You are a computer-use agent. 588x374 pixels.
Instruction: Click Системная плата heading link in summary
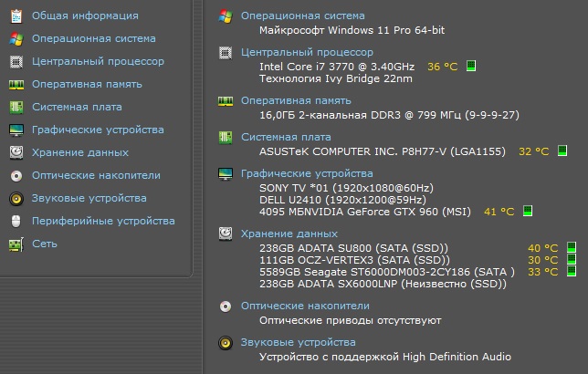click(286, 137)
